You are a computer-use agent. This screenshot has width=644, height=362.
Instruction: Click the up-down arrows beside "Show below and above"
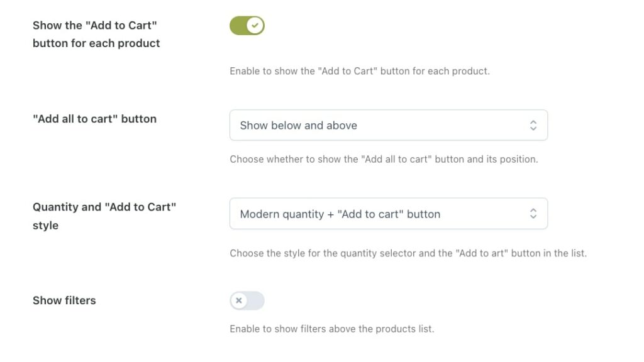[533, 125]
